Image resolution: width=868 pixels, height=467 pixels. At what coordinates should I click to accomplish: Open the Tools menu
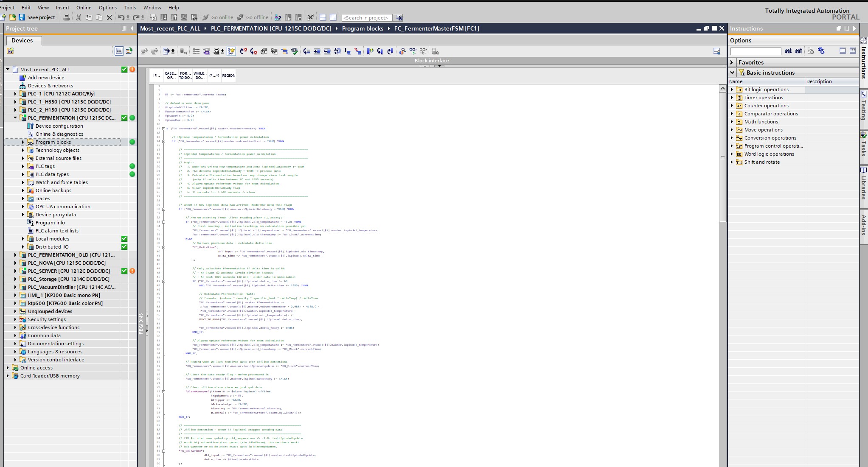130,7
